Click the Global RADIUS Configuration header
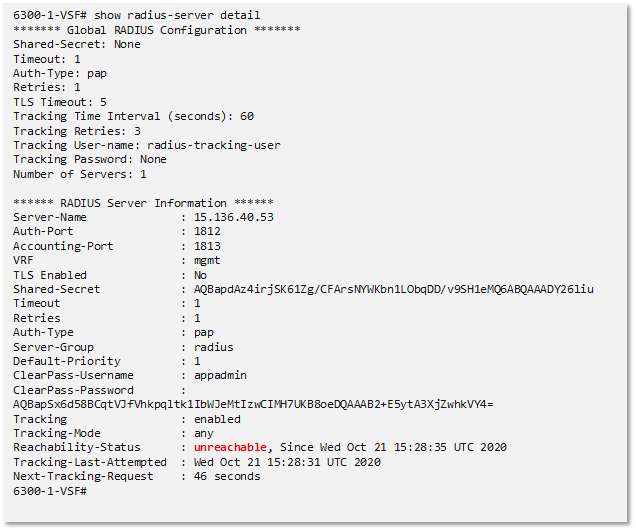 point(157,30)
